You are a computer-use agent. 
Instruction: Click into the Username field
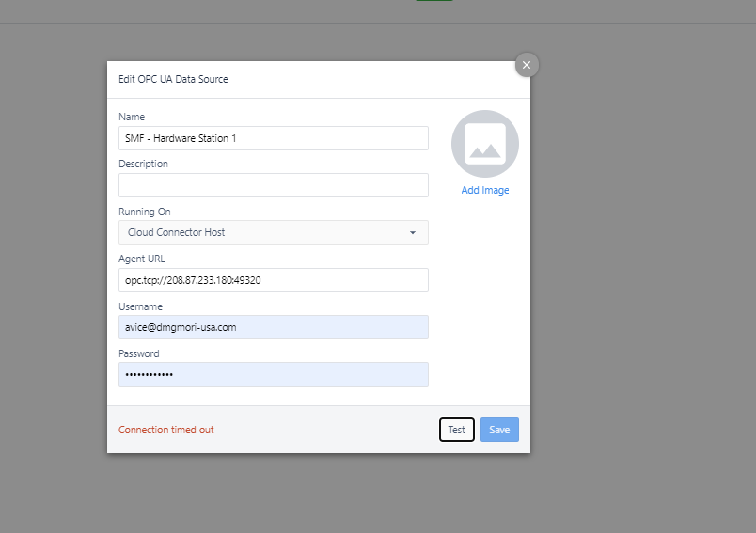pyautogui.click(x=274, y=327)
